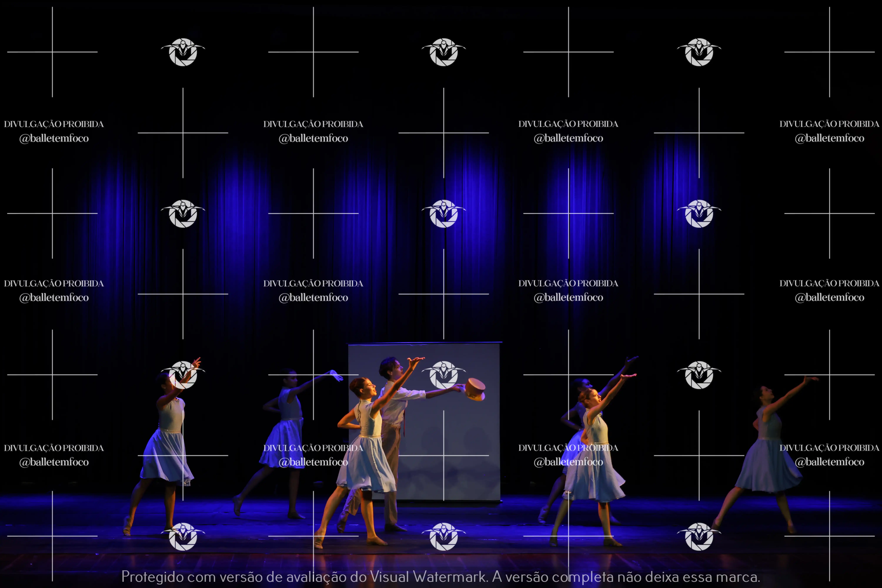Click the shutter logo in the brightest center curtain fold
882x588 pixels.
pos(444,214)
